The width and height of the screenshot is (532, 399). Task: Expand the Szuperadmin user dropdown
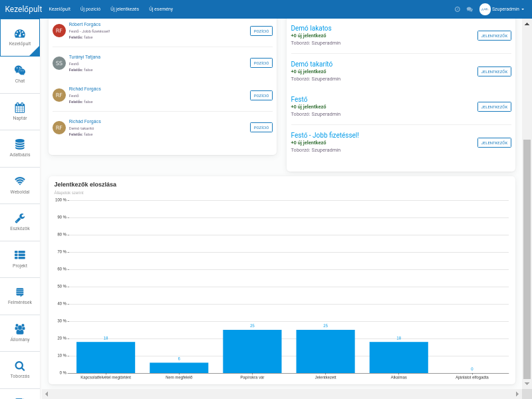click(x=508, y=9)
